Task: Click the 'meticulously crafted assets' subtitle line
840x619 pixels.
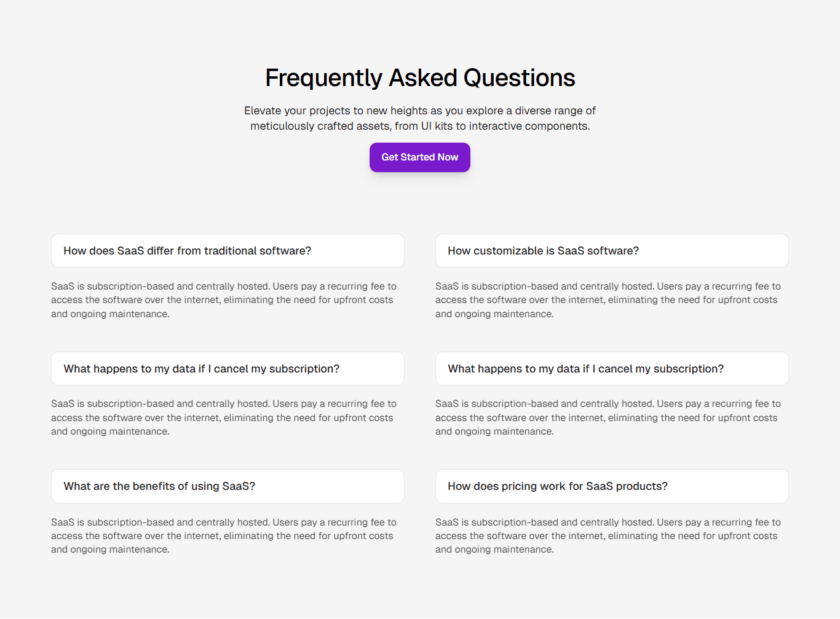Action: tap(420, 126)
